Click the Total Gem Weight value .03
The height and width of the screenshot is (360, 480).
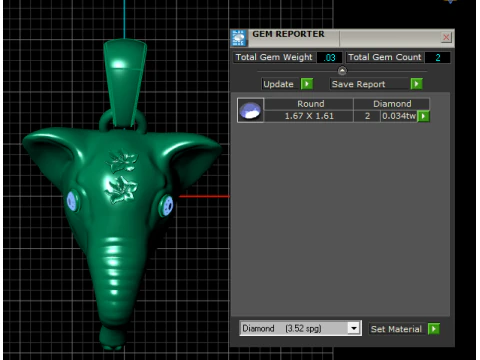click(x=329, y=57)
